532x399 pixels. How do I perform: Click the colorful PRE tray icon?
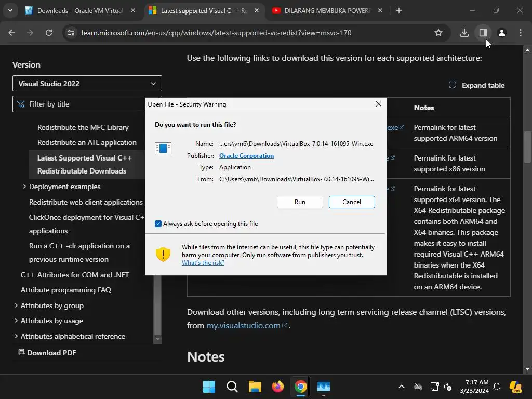[516, 387]
